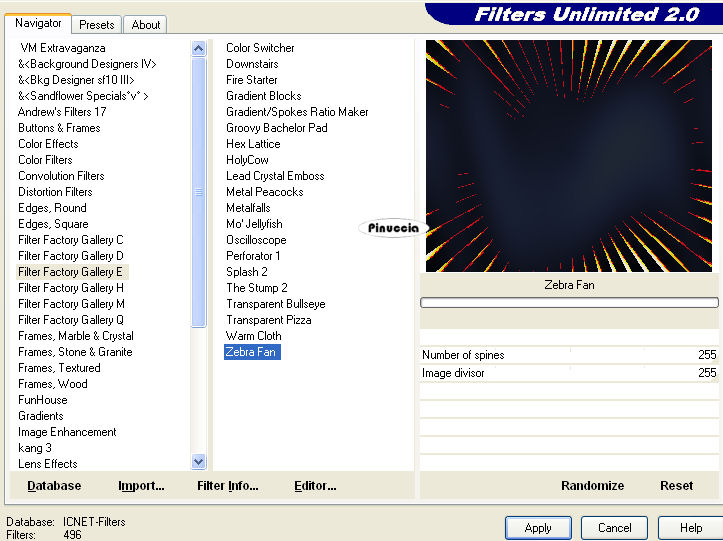Choose Gradient/Spokes Ratio Maker filter
The height and width of the screenshot is (541, 723).
(x=297, y=112)
